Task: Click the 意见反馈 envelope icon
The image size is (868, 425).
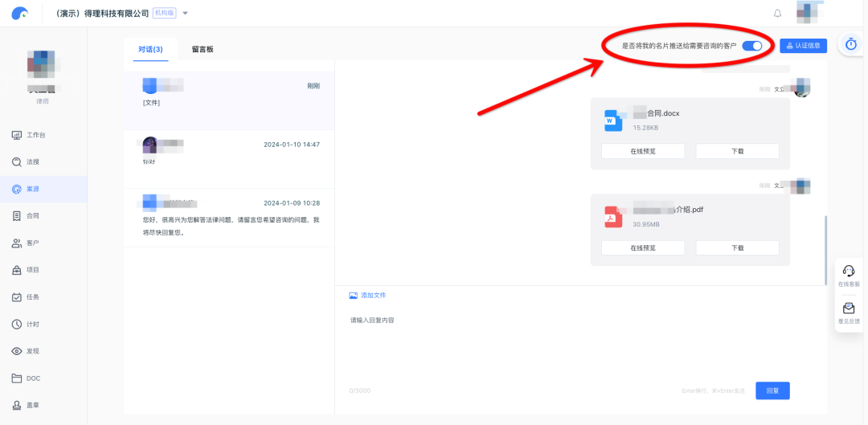Action: click(849, 309)
